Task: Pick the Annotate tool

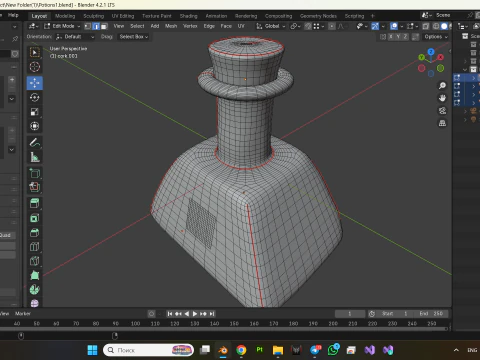Action: click(x=35, y=143)
